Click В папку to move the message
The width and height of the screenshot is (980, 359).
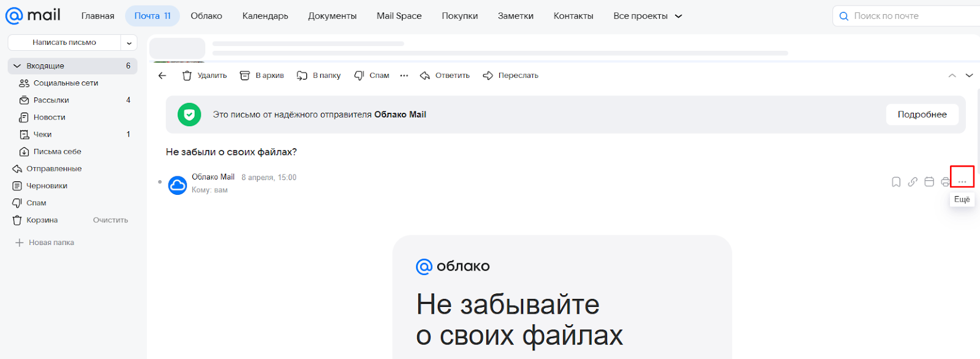(x=318, y=75)
